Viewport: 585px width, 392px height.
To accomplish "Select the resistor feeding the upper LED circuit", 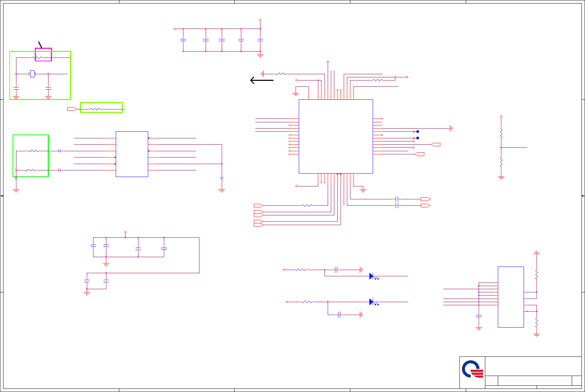I will 301,270.
